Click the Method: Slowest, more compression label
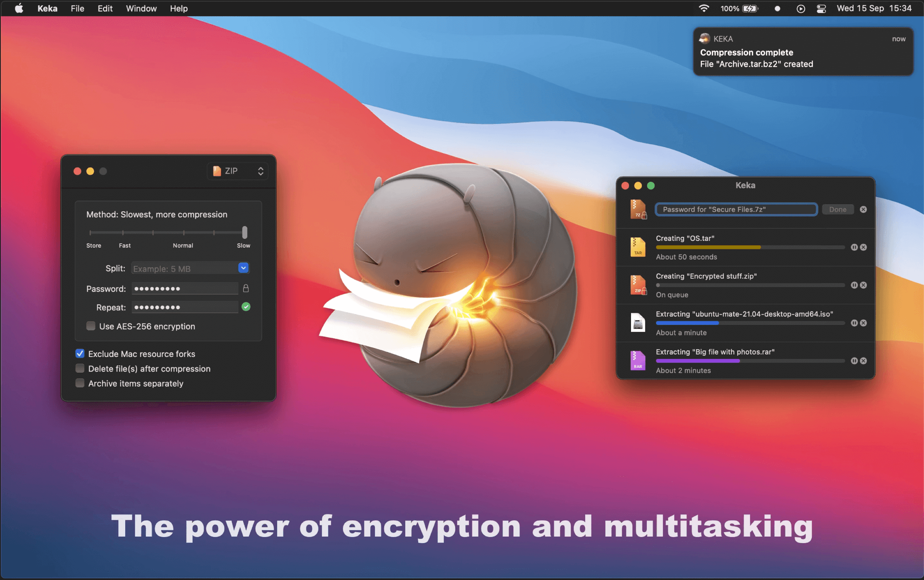The width and height of the screenshot is (924, 580). point(156,214)
